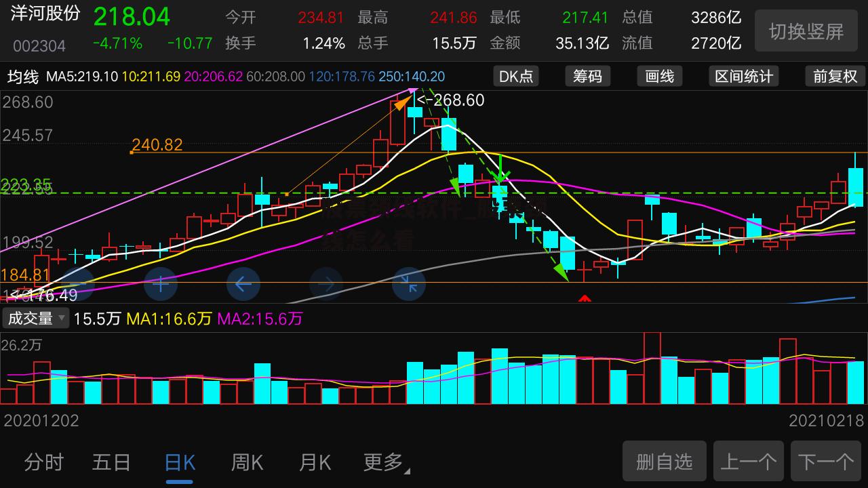
Task: Tap the yellow 10:211.69 MA label
Action: coord(151,77)
